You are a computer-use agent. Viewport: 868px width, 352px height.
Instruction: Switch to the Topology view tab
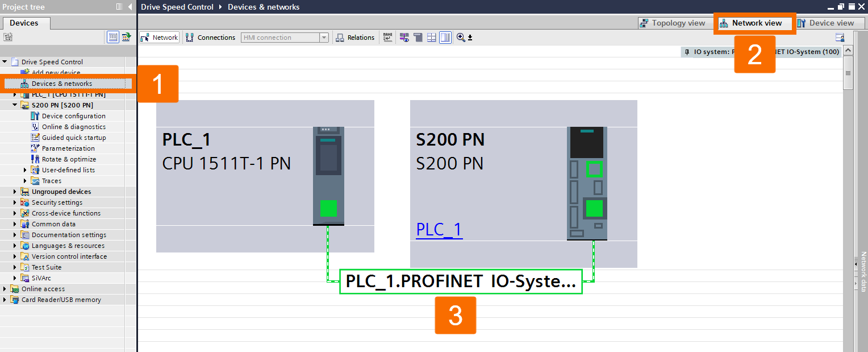[x=672, y=23]
